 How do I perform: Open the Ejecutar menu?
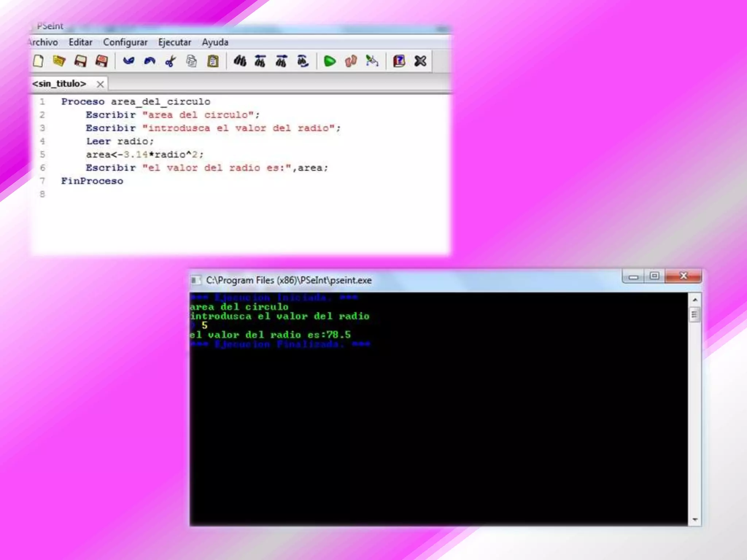[174, 42]
